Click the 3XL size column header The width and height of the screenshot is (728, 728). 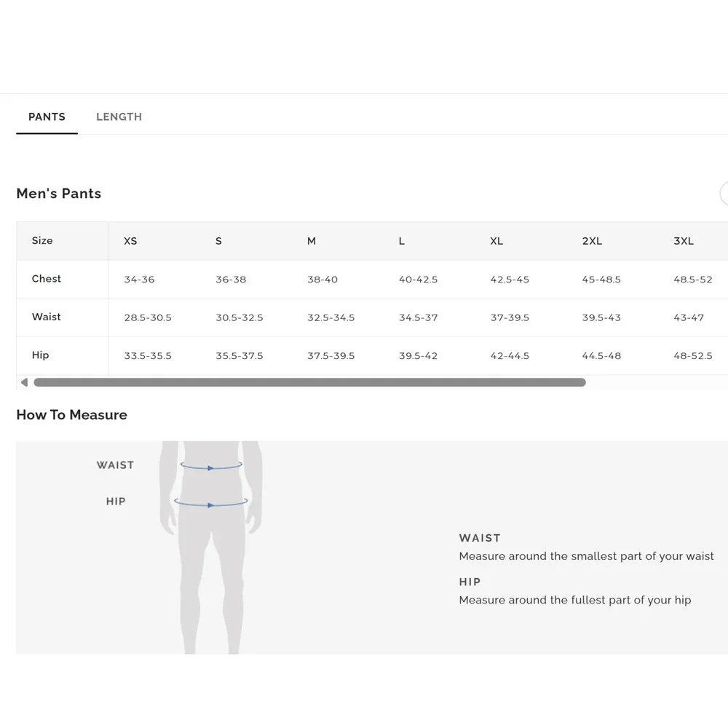point(684,241)
